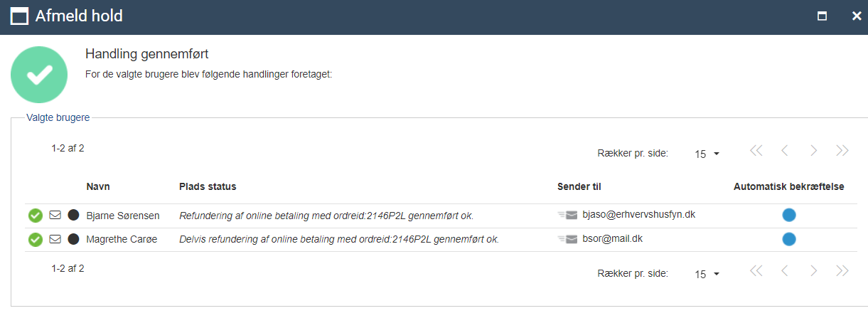Click the dark status dot for Magrethe Carøe
The image size is (868, 323).
[x=73, y=239]
